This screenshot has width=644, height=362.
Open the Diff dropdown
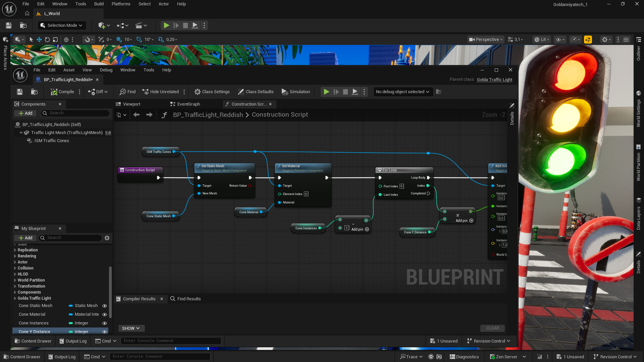click(x=98, y=92)
